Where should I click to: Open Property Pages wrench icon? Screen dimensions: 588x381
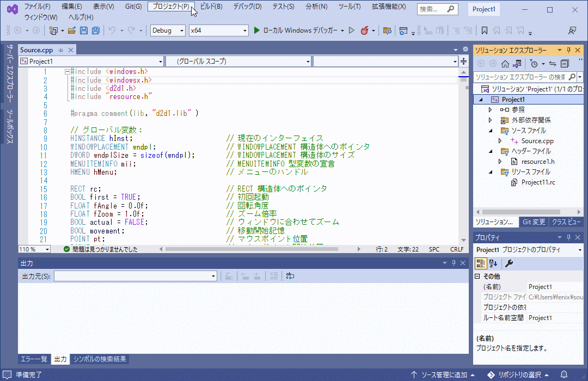tap(509, 263)
